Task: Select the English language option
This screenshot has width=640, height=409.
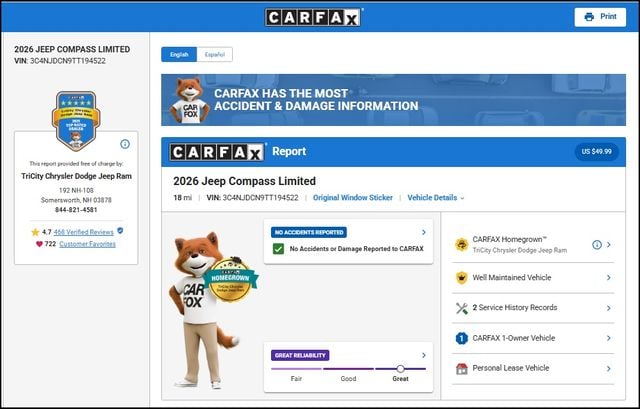Action: pos(179,54)
